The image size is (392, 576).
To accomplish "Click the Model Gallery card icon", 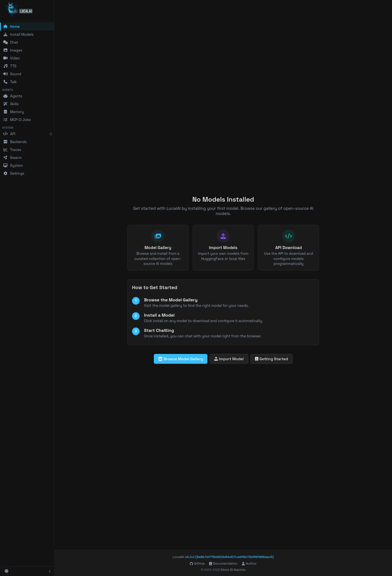I will tap(158, 236).
